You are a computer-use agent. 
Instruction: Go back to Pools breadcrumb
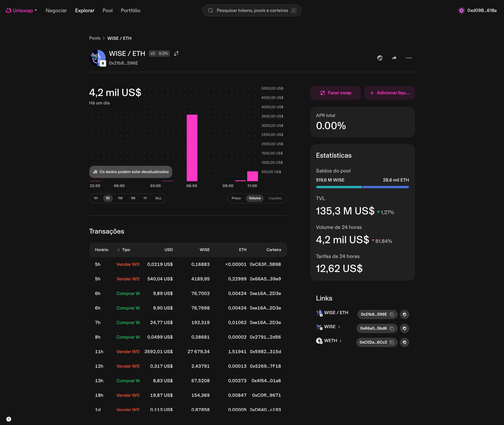(95, 38)
